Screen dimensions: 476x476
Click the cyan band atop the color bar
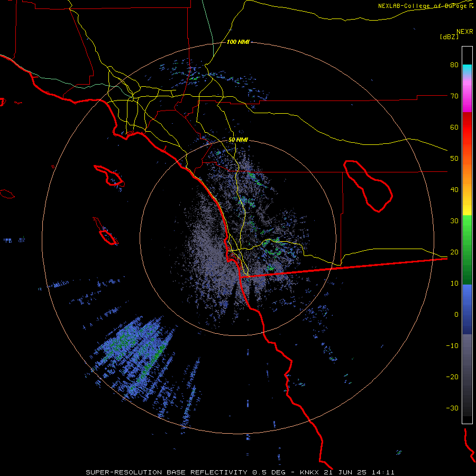[467, 70]
